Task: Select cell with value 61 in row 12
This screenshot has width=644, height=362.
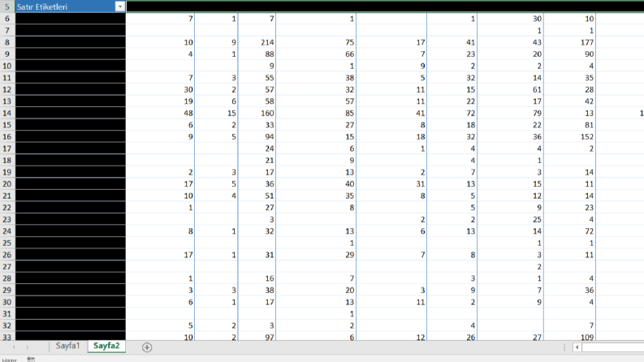Action: point(511,89)
